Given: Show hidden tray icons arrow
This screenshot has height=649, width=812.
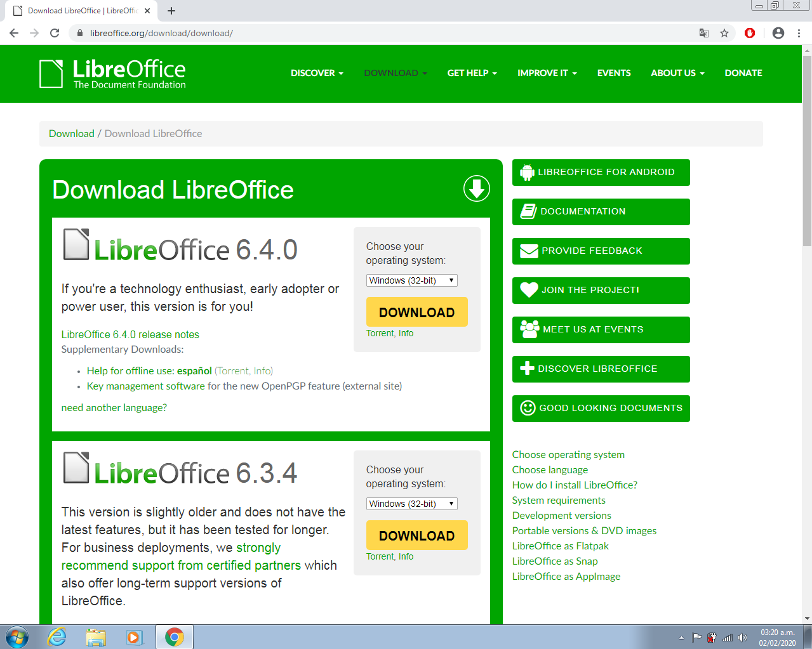Looking at the screenshot, I should click(682, 638).
